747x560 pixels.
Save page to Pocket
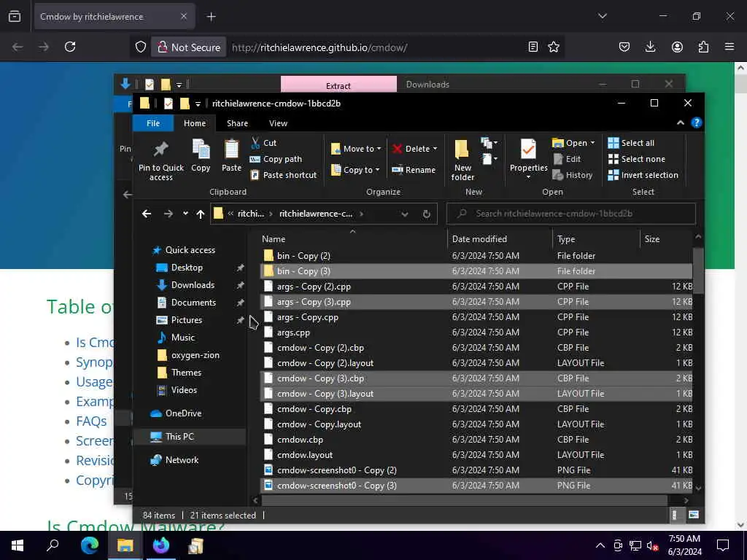tap(624, 47)
